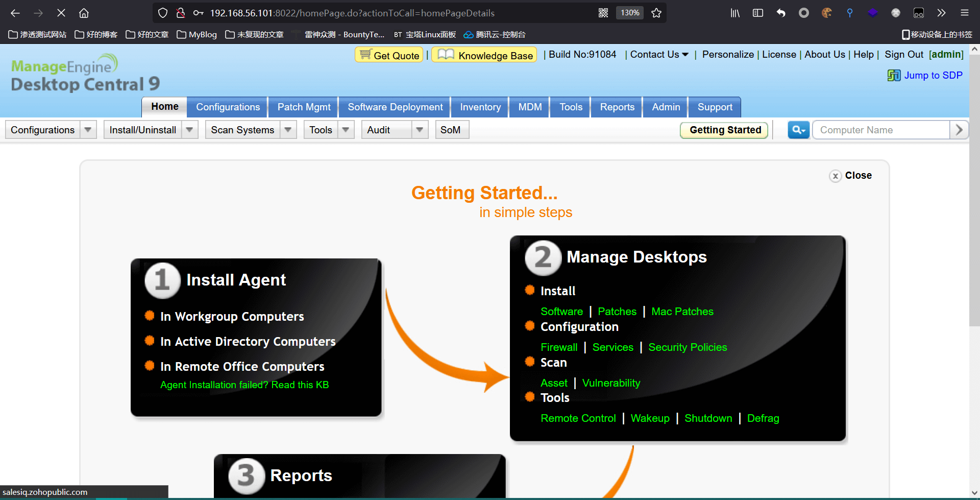This screenshot has height=500, width=980.
Task: Open the Get Quote cart button
Action: click(389, 55)
